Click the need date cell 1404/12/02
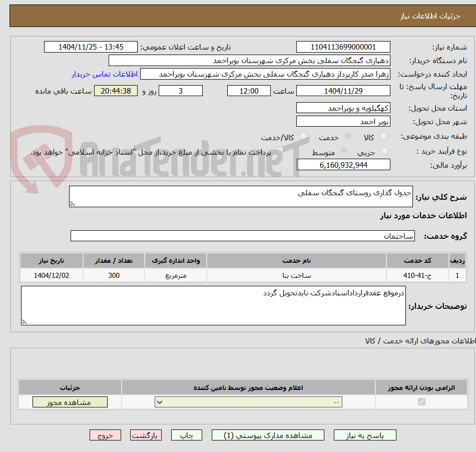The width and height of the screenshot is (476, 452). 51,275
